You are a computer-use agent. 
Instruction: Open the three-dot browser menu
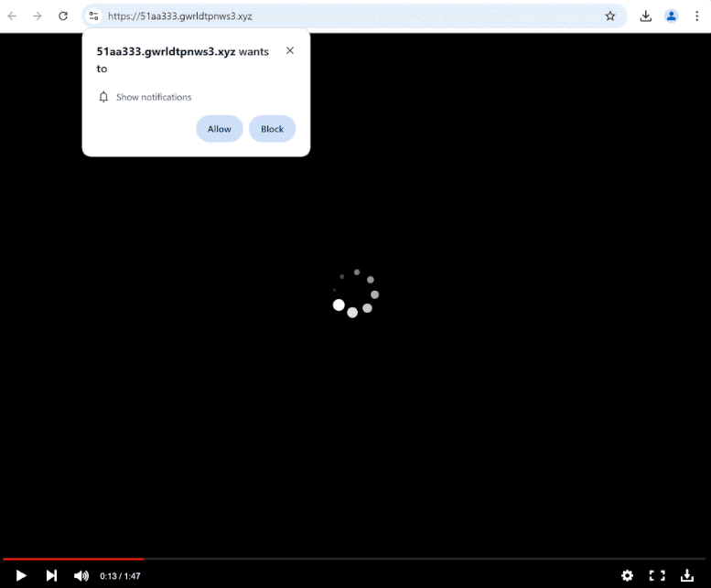(x=697, y=16)
